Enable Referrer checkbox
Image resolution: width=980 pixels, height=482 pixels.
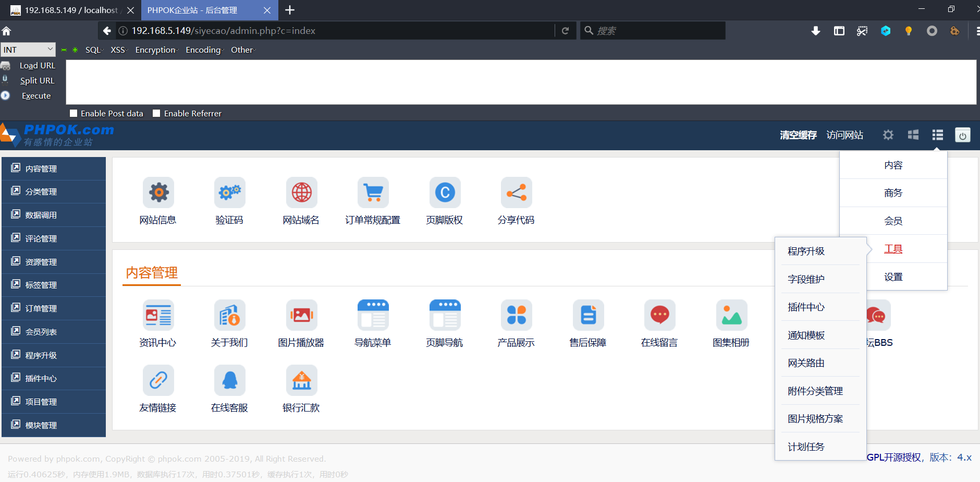(156, 113)
